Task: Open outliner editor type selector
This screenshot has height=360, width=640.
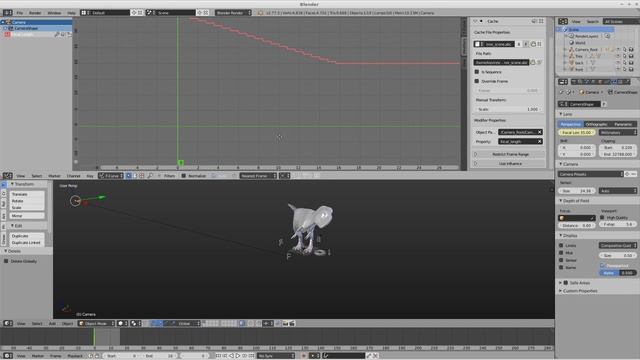Action: tap(563, 21)
